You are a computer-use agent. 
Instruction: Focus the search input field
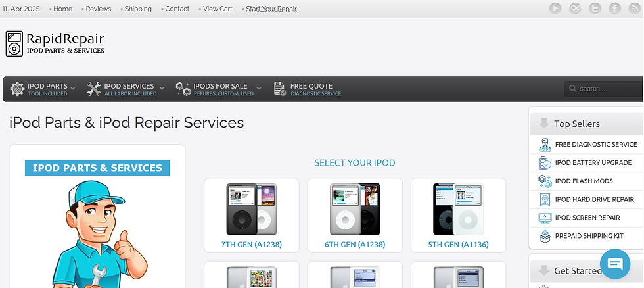604,89
